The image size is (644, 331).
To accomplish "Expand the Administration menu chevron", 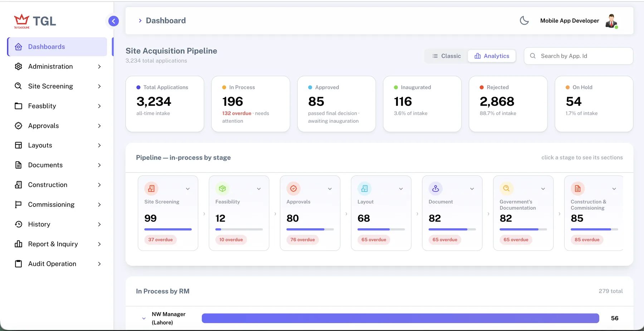I will point(99,67).
